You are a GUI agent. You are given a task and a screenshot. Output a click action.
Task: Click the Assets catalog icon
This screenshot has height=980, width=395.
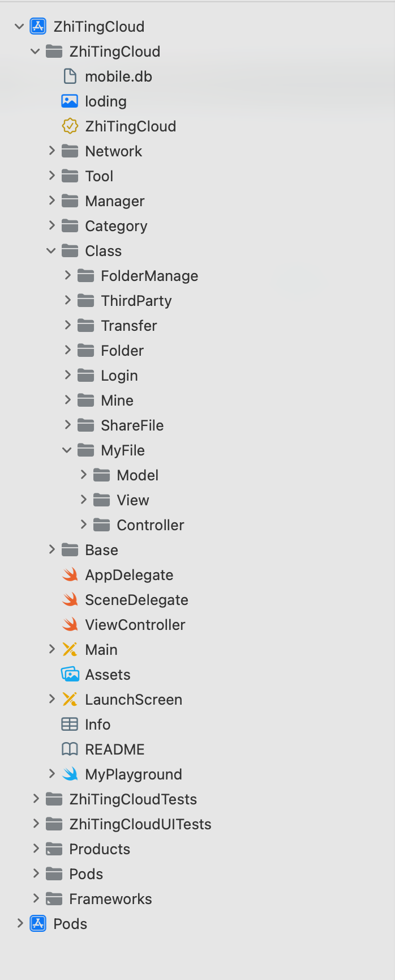[x=70, y=675]
